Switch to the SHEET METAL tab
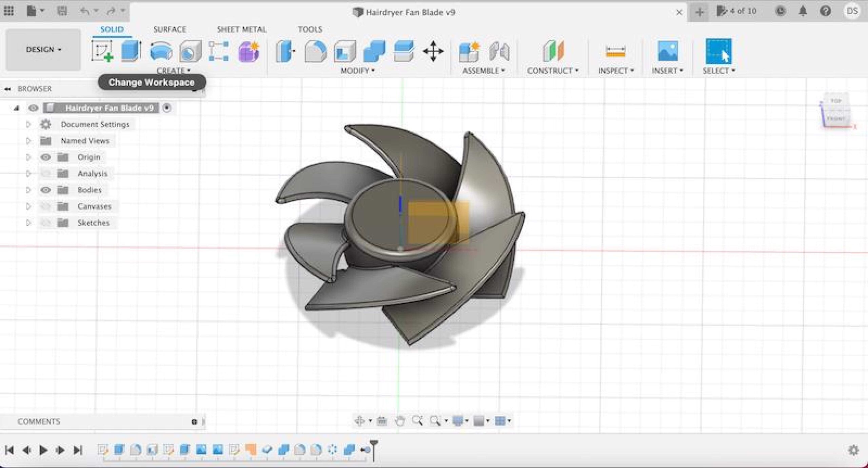 [x=242, y=29]
